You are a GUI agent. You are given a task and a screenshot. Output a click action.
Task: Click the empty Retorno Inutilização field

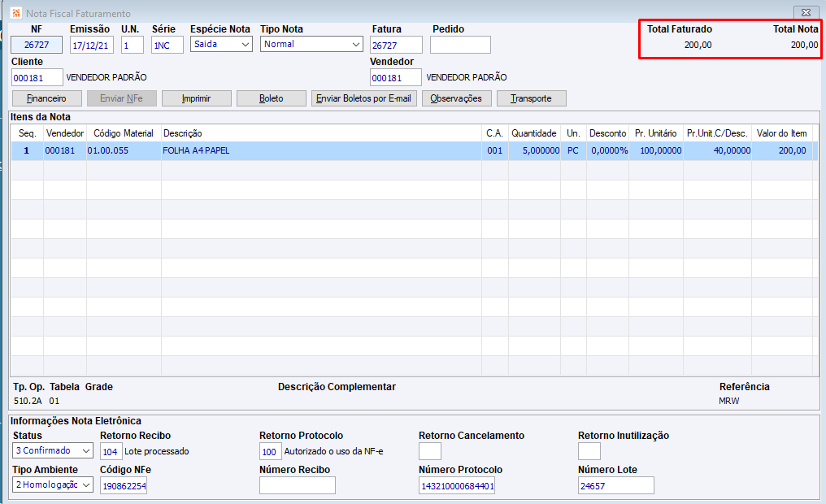tap(589, 451)
